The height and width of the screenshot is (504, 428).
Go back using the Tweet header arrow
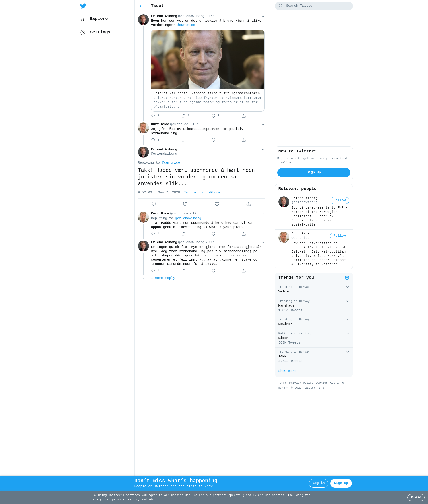[x=142, y=6]
